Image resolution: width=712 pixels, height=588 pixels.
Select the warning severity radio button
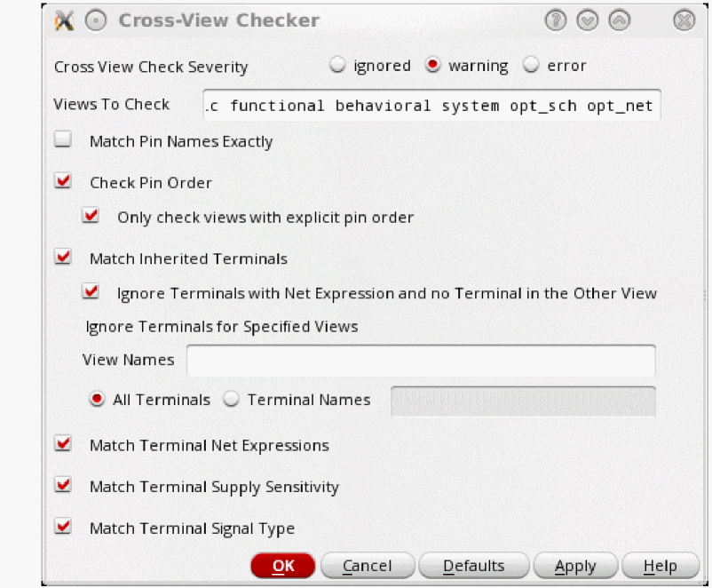coord(432,65)
